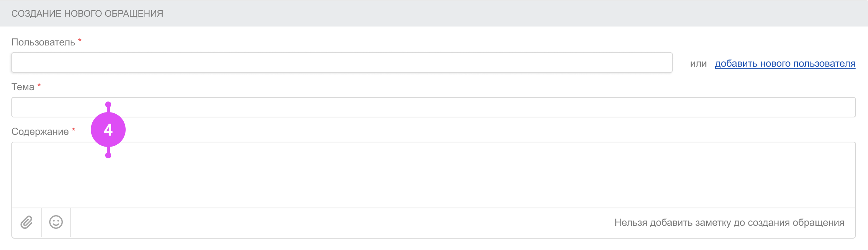Image resolution: width=868 pixels, height=250 pixels.
Task: Click the red asterisk beside Тема
Action: [39, 85]
